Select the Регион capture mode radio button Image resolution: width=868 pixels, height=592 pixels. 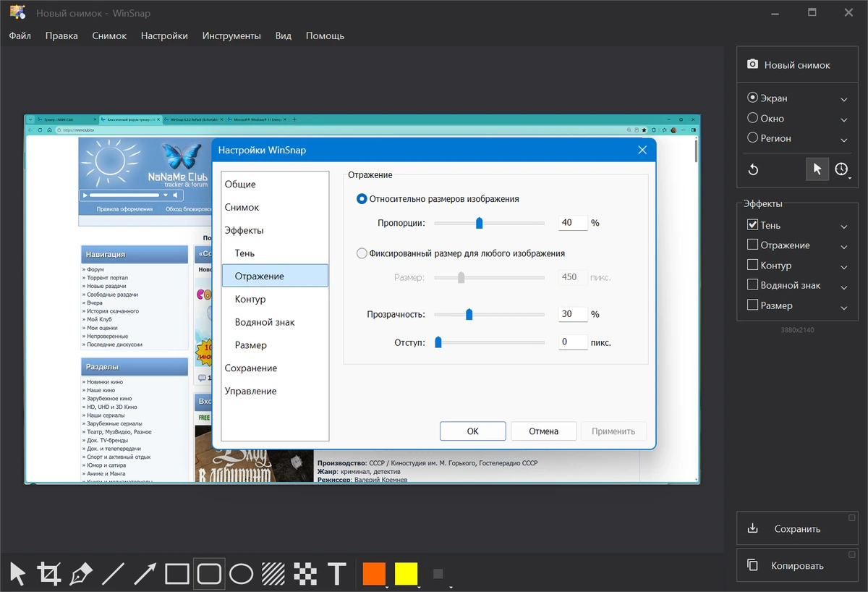753,138
